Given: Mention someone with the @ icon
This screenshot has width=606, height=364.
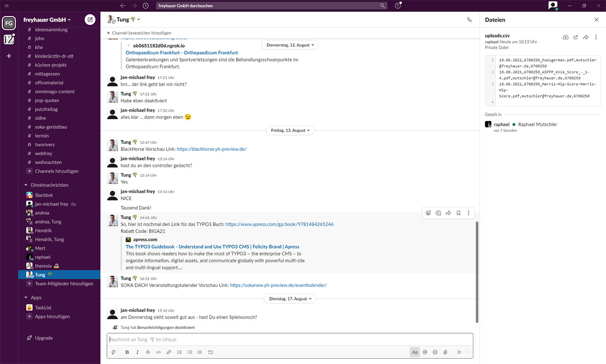Looking at the screenshot, I should (x=425, y=352).
